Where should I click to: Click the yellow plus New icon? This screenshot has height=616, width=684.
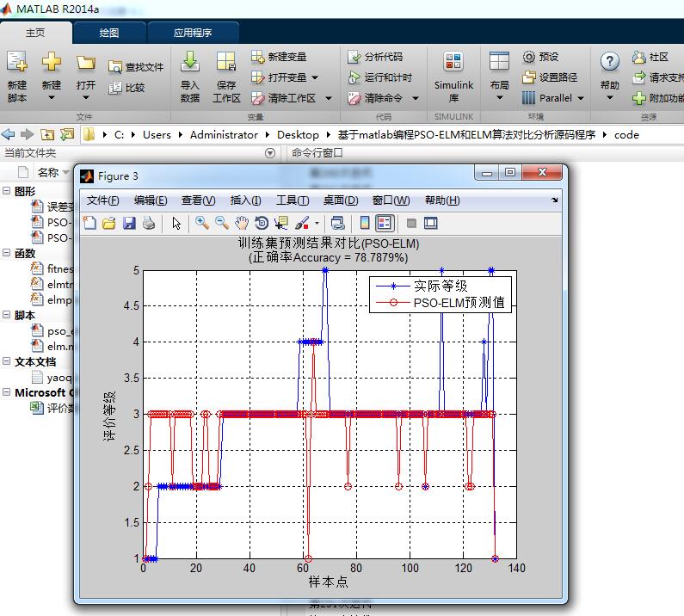point(51,61)
